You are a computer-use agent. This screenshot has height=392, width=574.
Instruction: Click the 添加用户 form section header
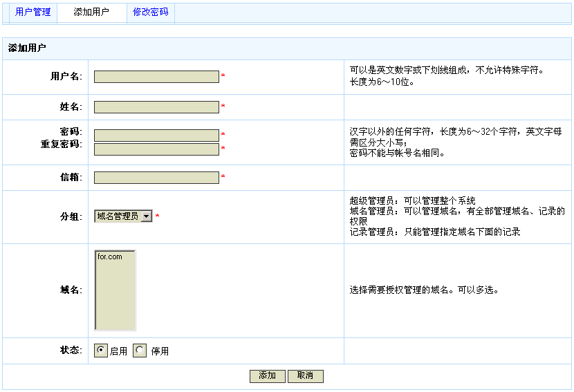[x=28, y=48]
